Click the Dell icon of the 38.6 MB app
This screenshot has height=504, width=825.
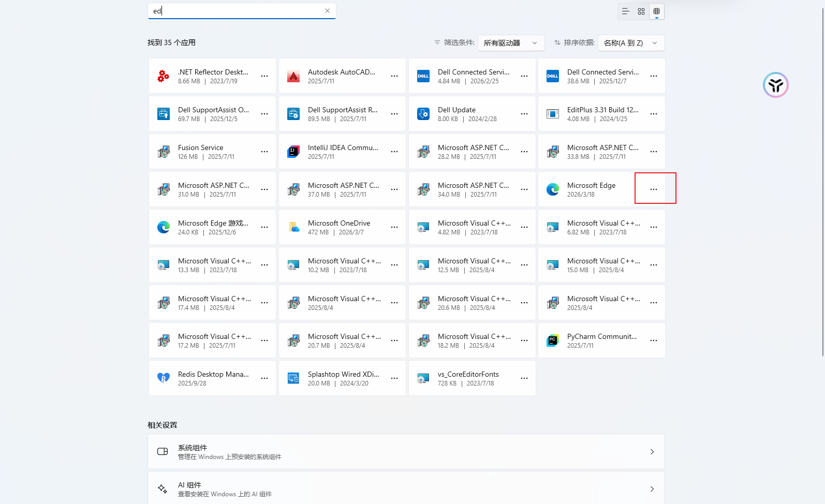click(553, 76)
